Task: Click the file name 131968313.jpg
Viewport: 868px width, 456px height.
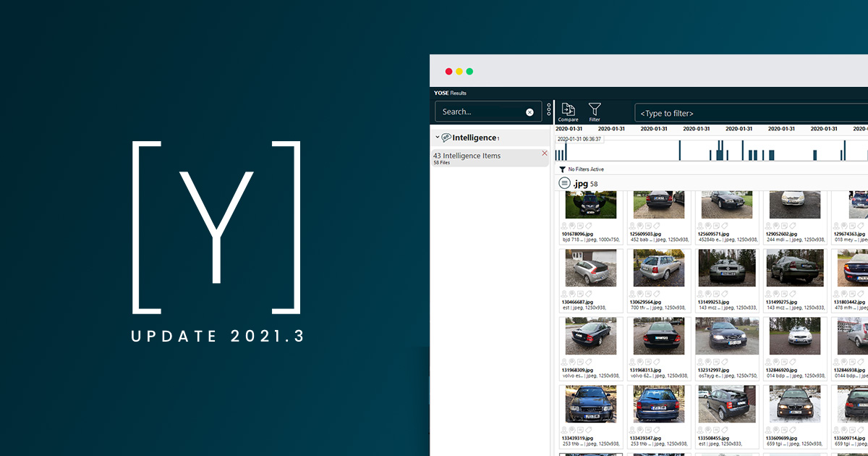Action: 645,370
